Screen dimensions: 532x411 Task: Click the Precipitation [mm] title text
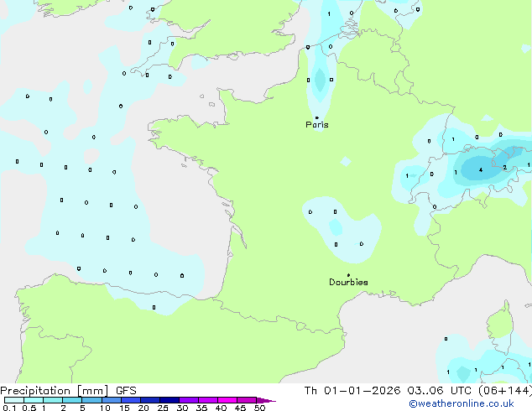pyautogui.click(x=55, y=391)
